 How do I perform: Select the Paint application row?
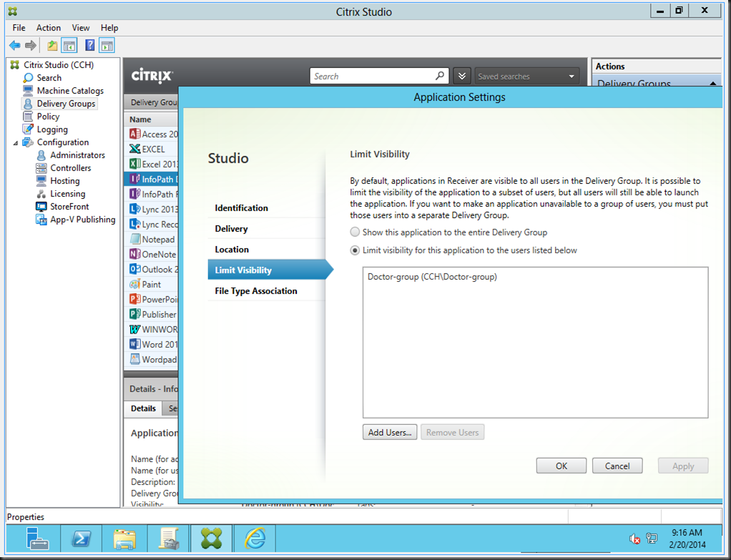(151, 285)
